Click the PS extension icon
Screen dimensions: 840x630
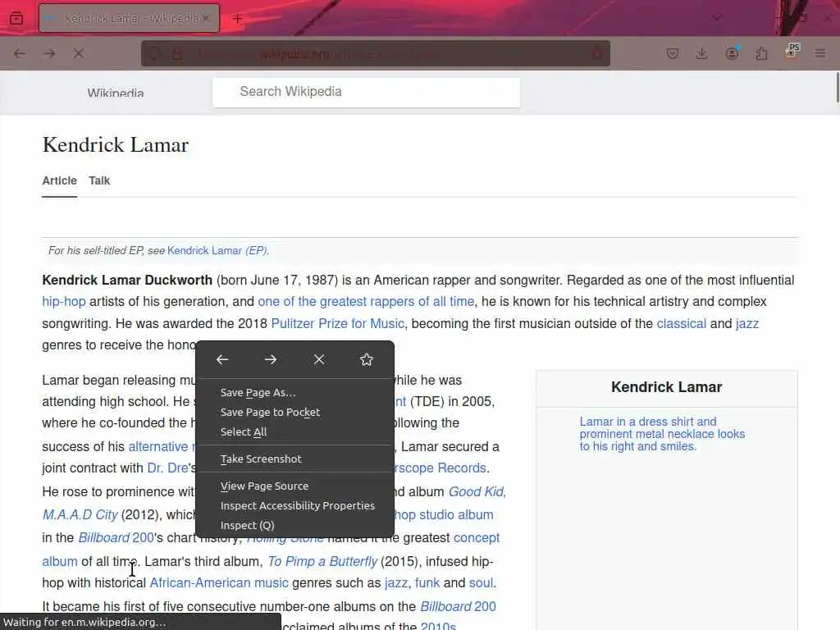click(x=792, y=52)
